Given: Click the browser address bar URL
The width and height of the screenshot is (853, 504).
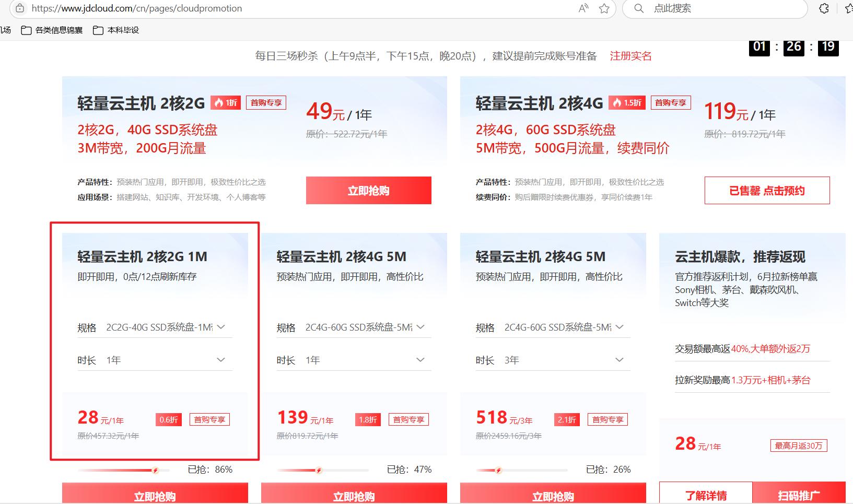Looking at the screenshot, I should pyautogui.click(x=137, y=8).
